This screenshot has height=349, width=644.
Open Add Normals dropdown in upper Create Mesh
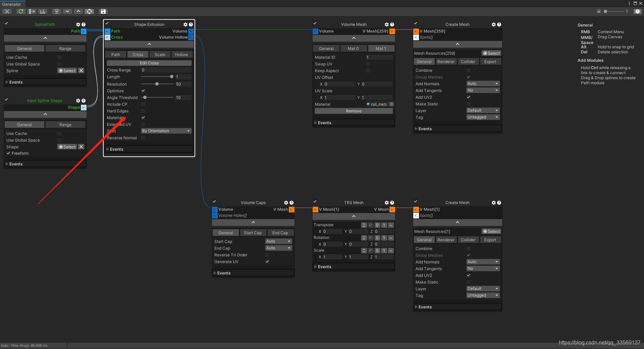coord(483,84)
